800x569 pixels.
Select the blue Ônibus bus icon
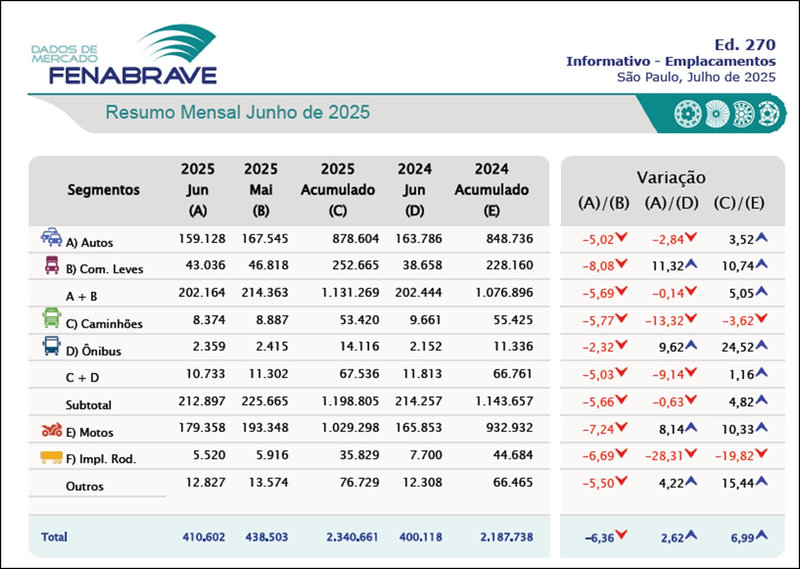tap(50, 346)
